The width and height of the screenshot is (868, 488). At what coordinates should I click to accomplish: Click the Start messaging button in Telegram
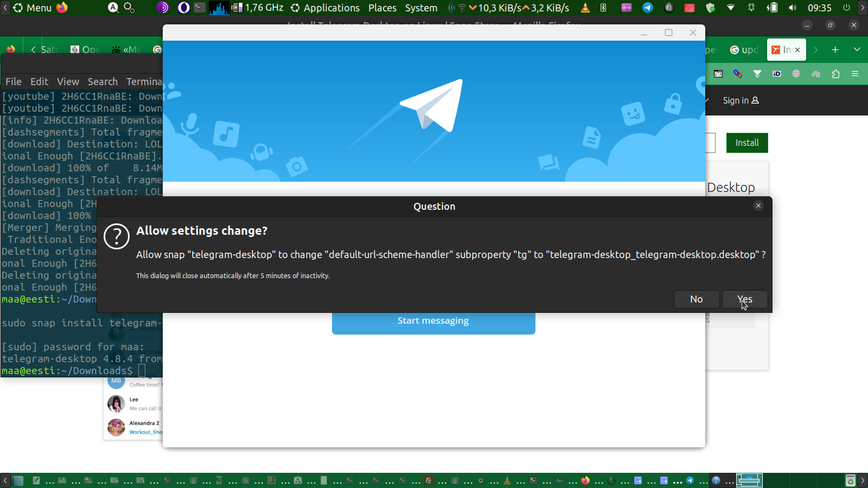pos(433,321)
